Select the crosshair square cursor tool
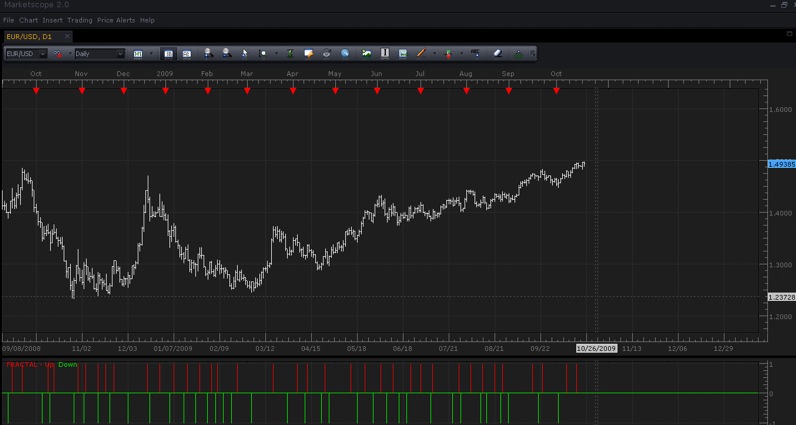The image size is (796, 425). [262, 53]
